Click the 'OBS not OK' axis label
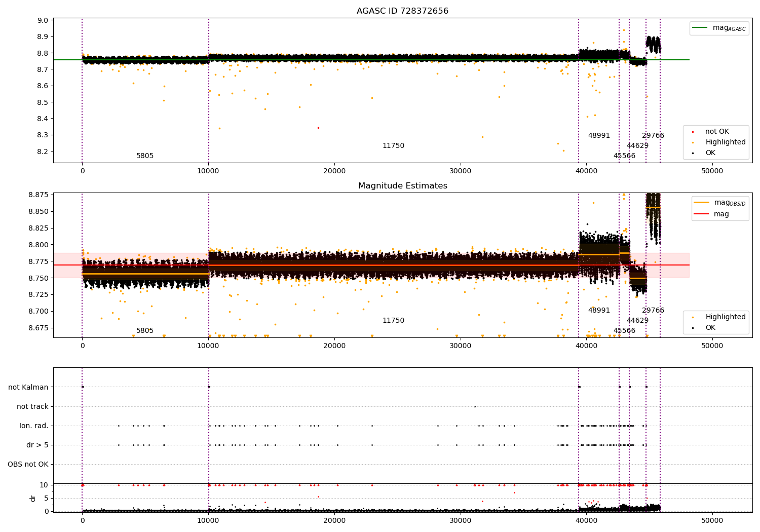This screenshot has width=760, height=532. [28, 464]
